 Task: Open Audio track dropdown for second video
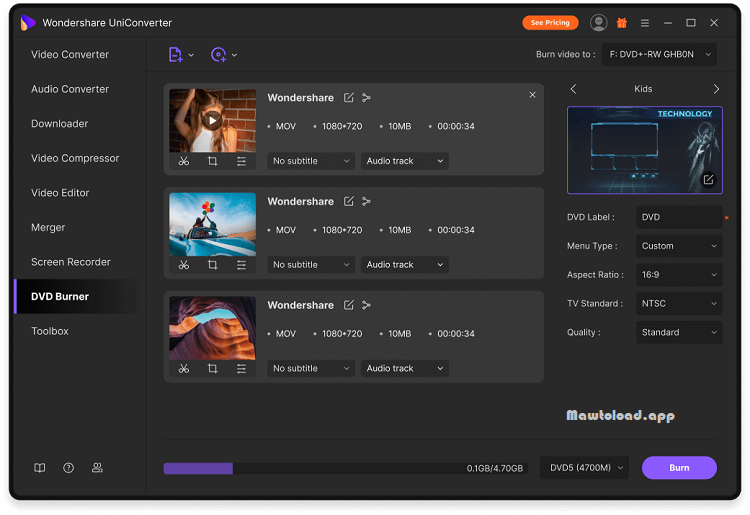tap(405, 264)
